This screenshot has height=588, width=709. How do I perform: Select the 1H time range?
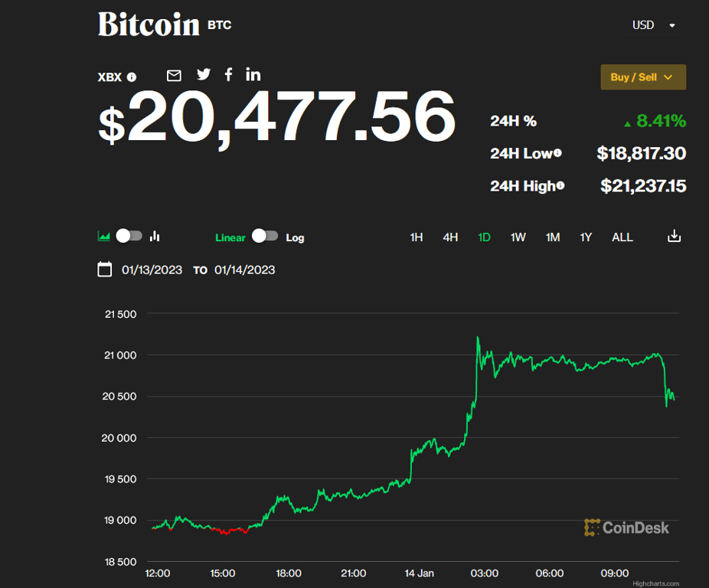click(417, 237)
